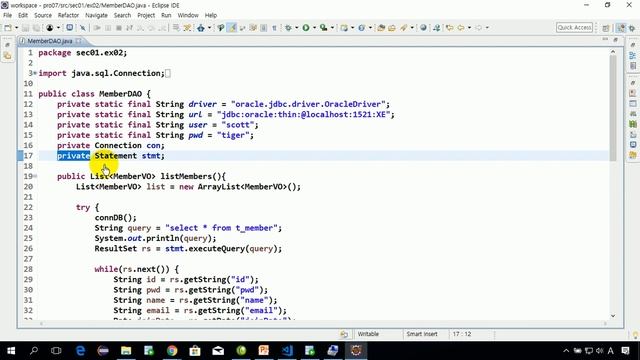Open the Navigate menu
640x360 pixels.
96,15
